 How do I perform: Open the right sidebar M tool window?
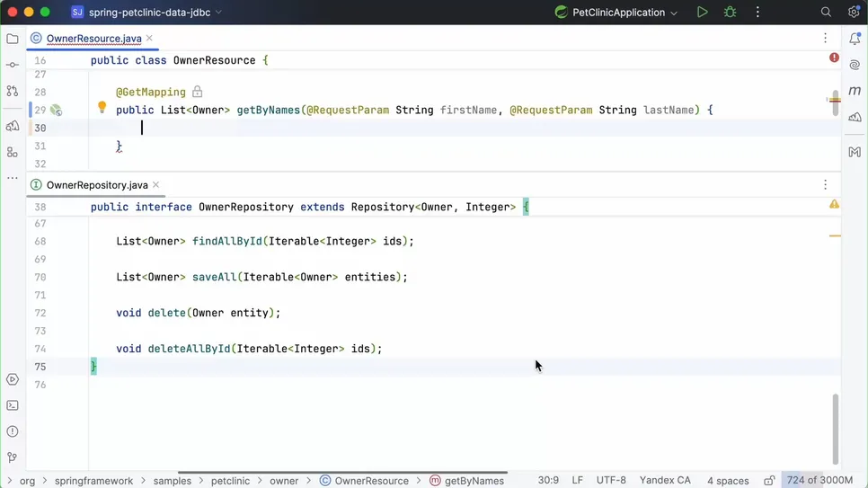855,152
